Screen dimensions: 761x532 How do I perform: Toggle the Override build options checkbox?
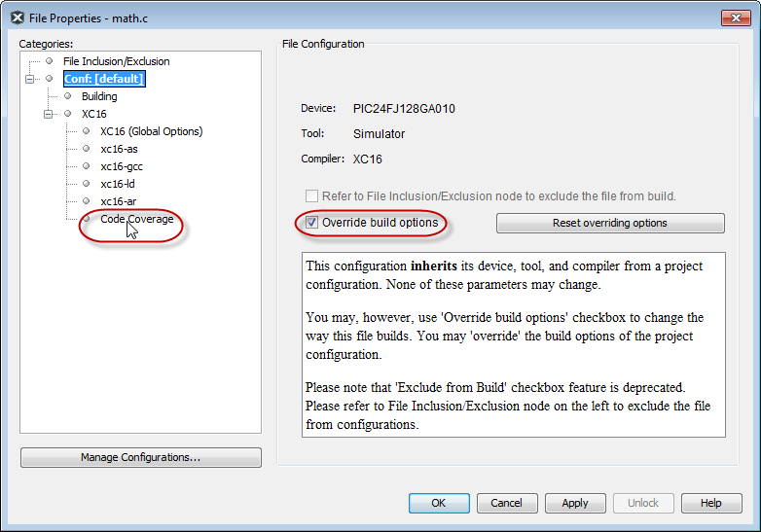[311, 223]
